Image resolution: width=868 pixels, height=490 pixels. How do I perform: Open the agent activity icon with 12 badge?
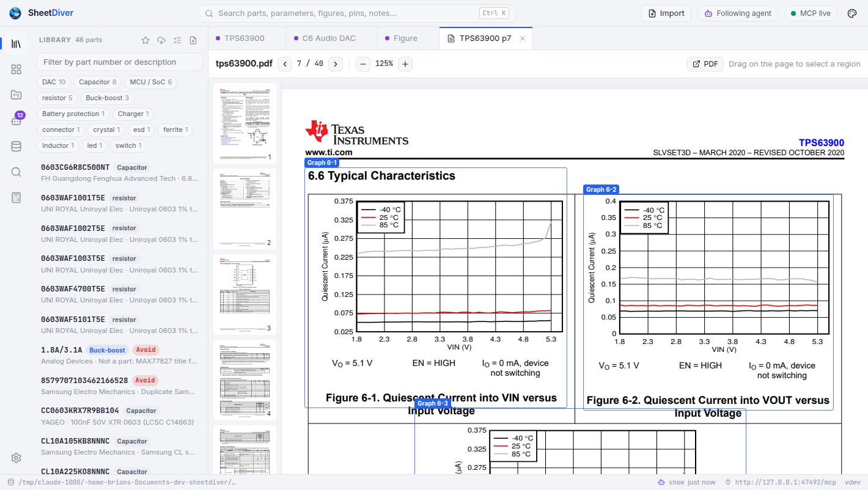pos(17,120)
